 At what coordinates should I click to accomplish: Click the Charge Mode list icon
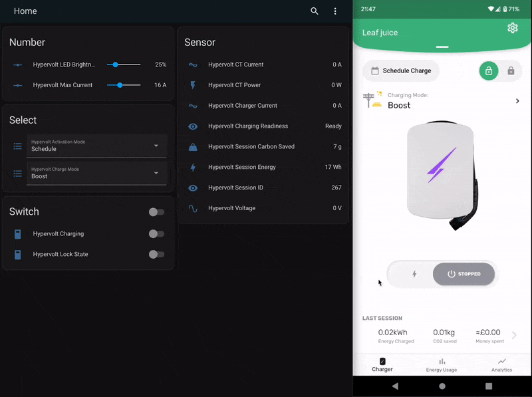click(x=18, y=174)
